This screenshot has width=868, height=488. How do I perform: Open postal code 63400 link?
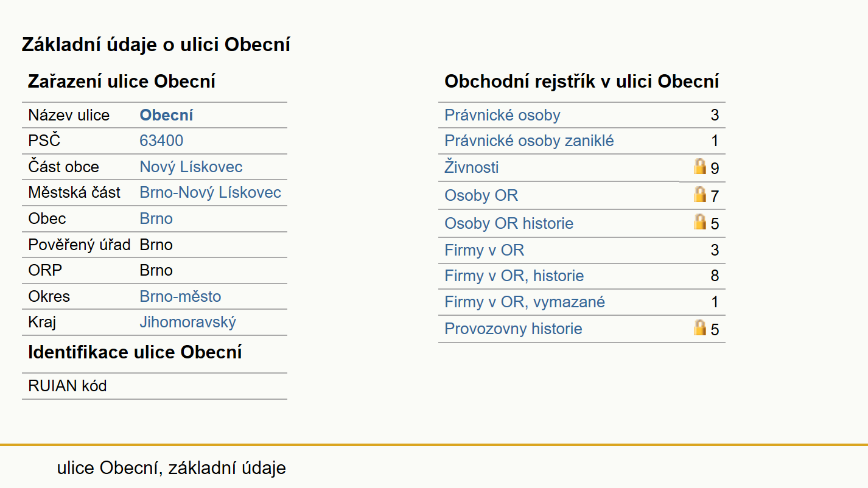(x=161, y=141)
